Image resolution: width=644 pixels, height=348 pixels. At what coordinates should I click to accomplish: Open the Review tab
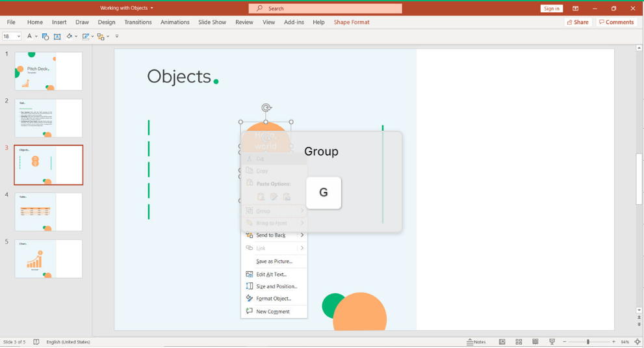click(244, 22)
